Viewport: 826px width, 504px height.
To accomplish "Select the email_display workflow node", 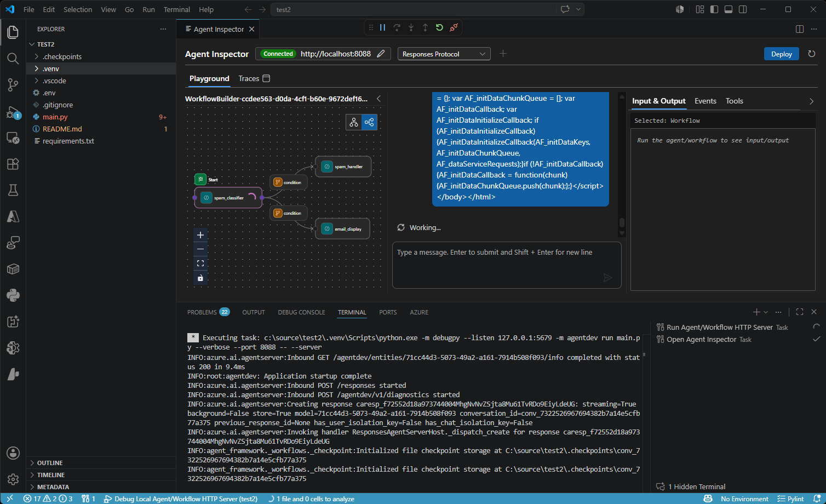I will 343,229.
